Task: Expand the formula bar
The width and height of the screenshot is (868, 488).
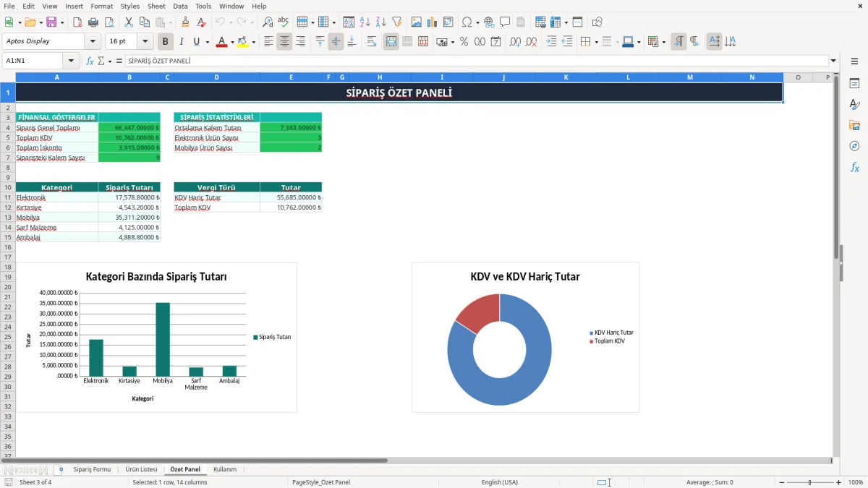Action: 833,61
